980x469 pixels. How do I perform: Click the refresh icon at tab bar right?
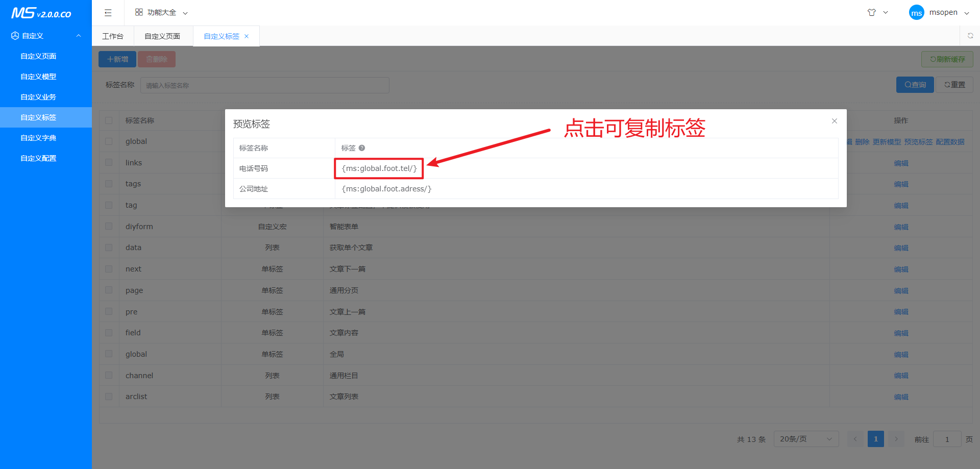pos(970,36)
